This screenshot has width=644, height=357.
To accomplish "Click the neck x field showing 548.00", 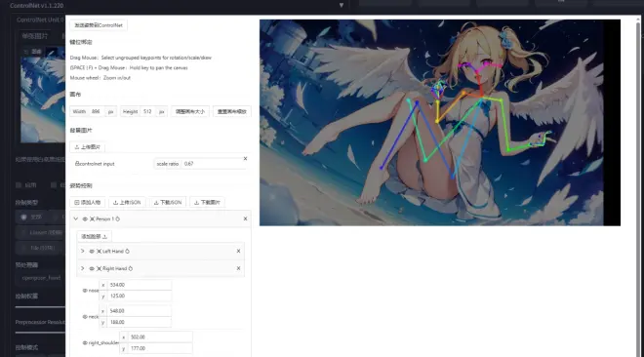I will pyautogui.click(x=140, y=311).
